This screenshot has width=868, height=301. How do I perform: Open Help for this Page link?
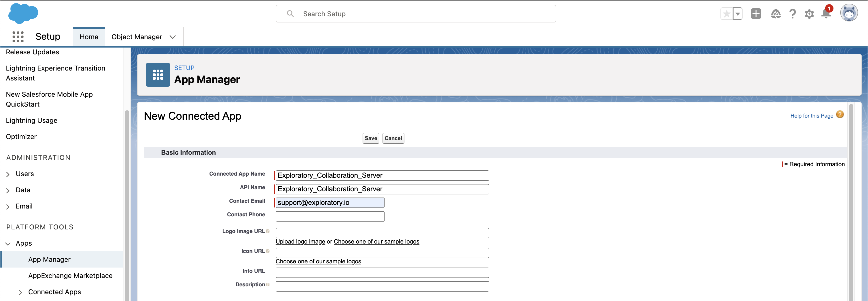point(811,115)
